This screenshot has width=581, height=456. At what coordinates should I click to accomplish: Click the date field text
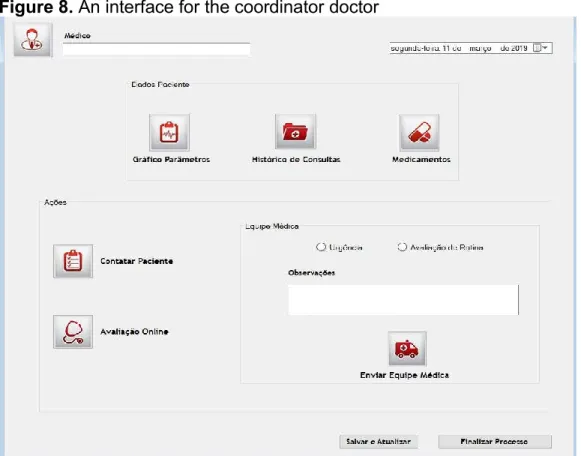pyautogui.click(x=459, y=48)
